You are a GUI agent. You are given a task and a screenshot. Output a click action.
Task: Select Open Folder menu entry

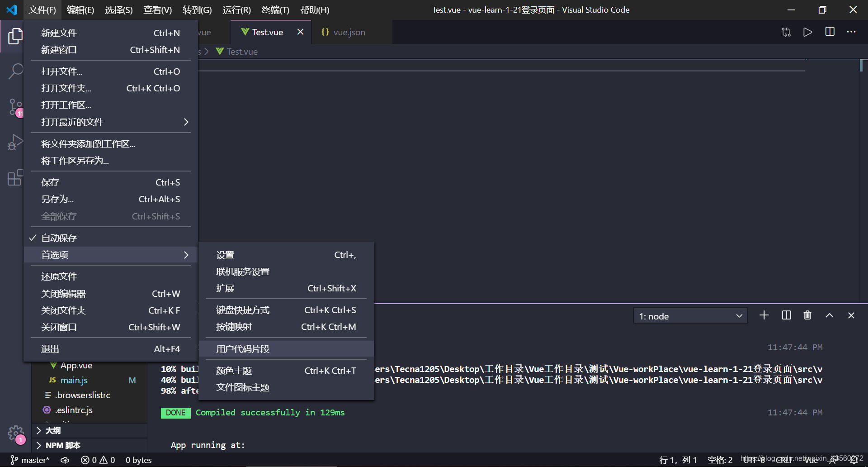pos(111,88)
